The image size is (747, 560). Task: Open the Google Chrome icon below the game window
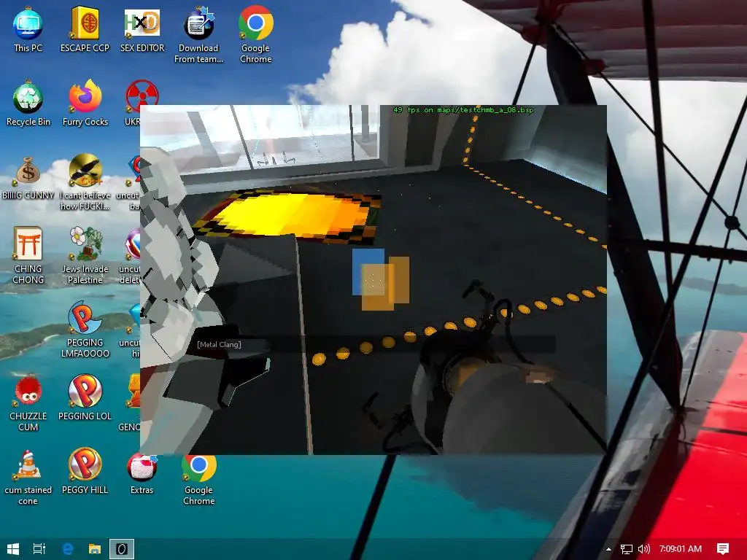tap(198, 480)
